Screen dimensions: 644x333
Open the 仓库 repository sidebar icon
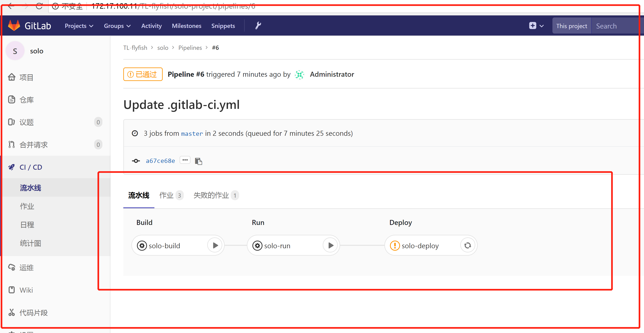tap(12, 99)
